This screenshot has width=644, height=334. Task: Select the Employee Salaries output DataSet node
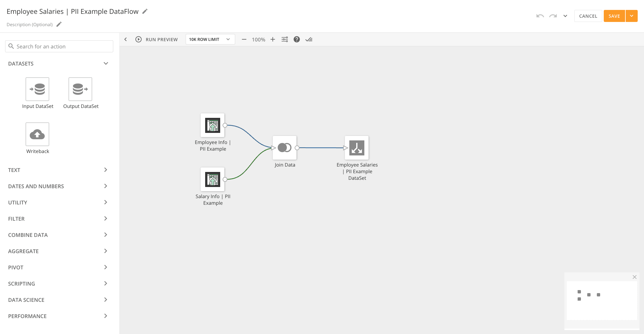pos(357,148)
